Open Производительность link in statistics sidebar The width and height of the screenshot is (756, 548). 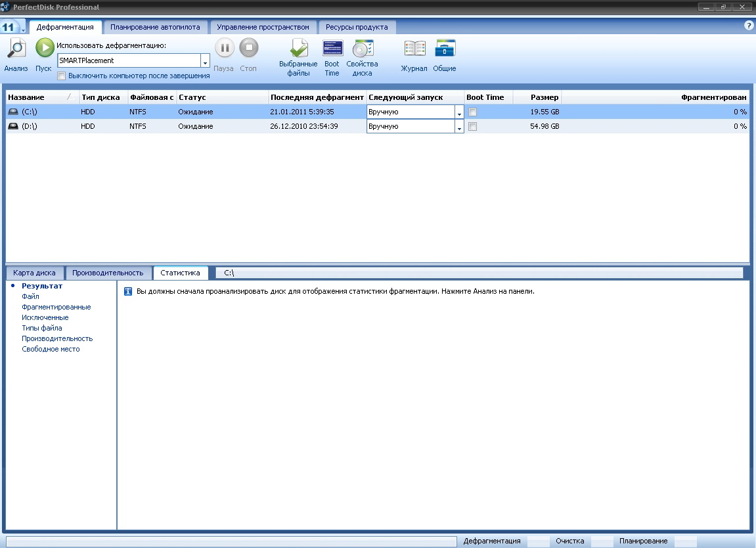(57, 338)
